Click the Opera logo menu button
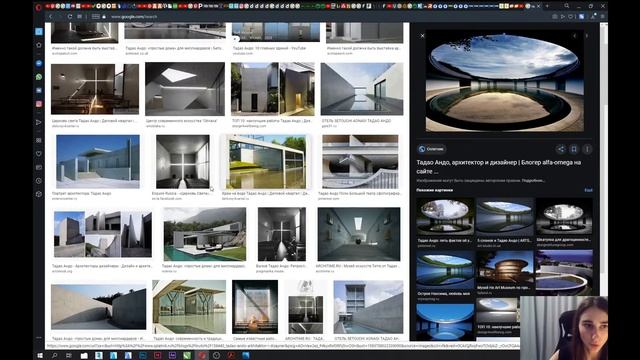The height and width of the screenshot is (360, 640). point(39,7)
